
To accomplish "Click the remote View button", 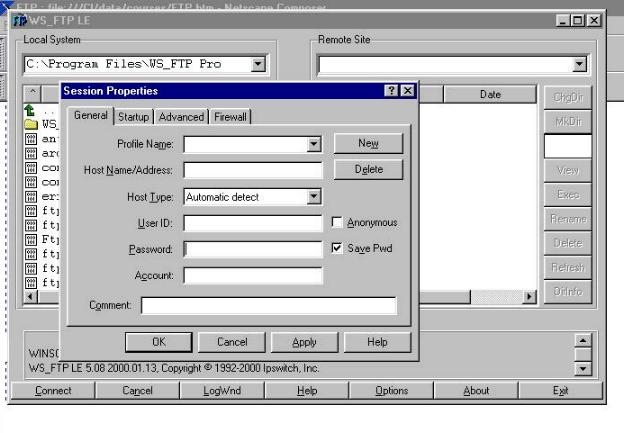I will 568,171.
